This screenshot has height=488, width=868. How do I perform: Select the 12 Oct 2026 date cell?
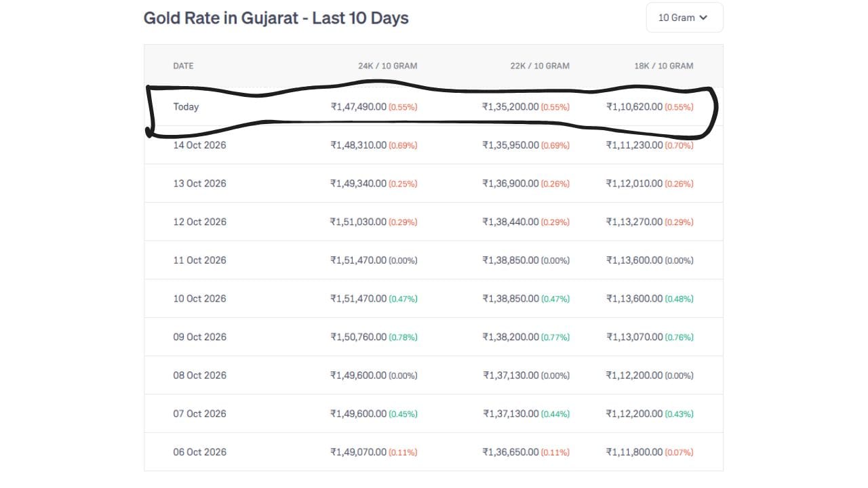(199, 222)
